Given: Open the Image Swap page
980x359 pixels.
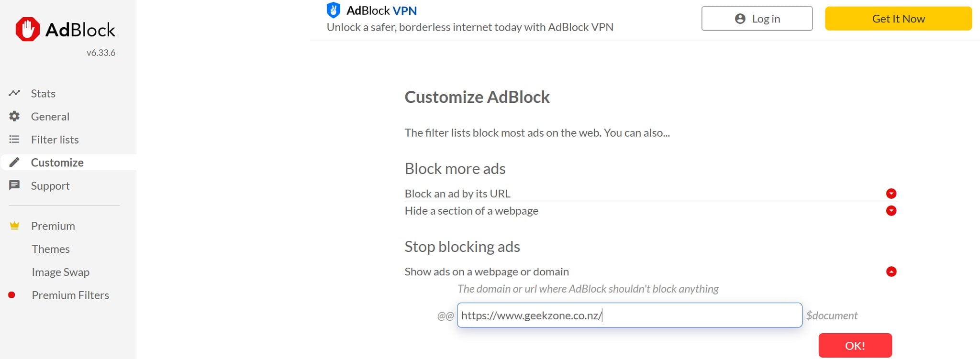Looking at the screenshot, I should coord(61,272).
